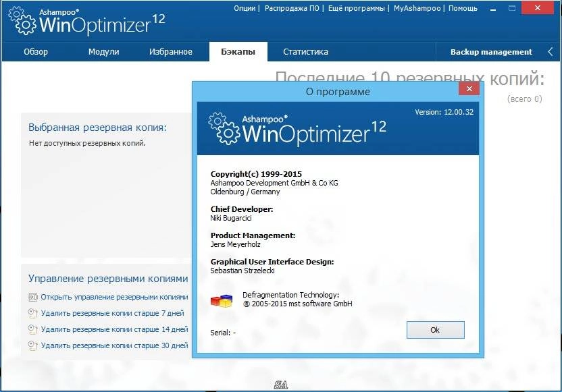The width and height of the screenshot is (562, 392).
Task: Click the icon beside the 7 дней deletion link
Action: (x=32, y=313)
